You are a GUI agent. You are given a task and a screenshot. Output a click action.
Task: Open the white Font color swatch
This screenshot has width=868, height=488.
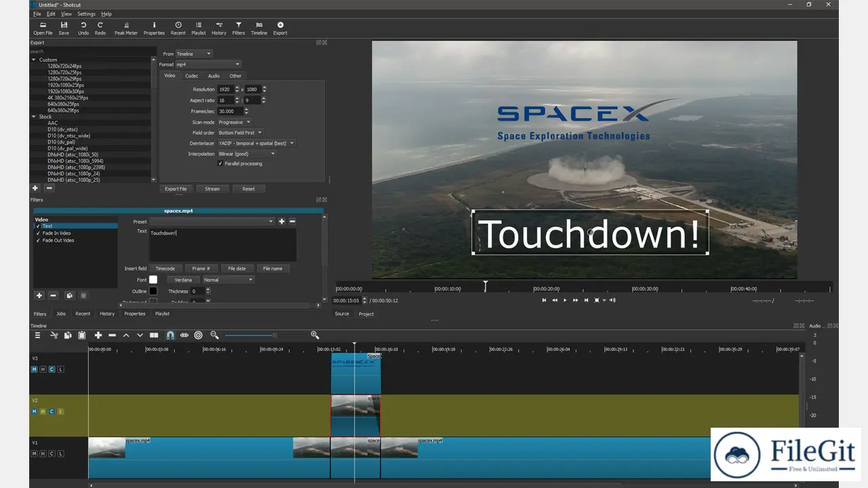153,279
